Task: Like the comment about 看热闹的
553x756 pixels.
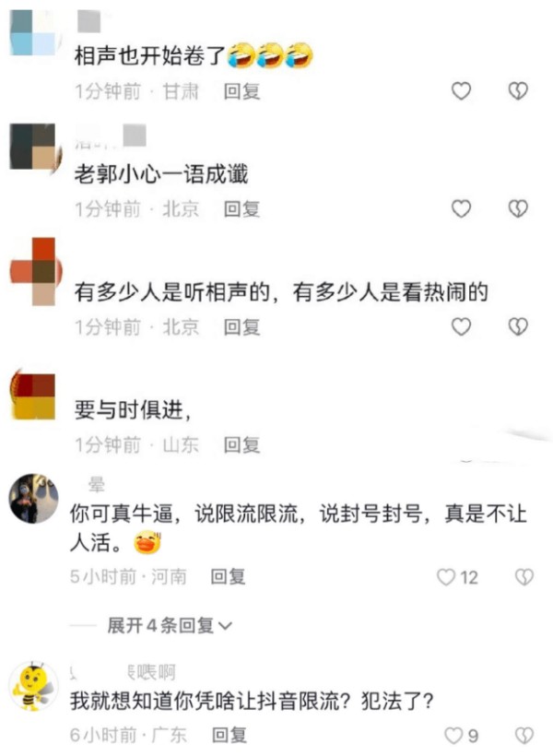Action: pyautogui.click(x=461, y=326)
